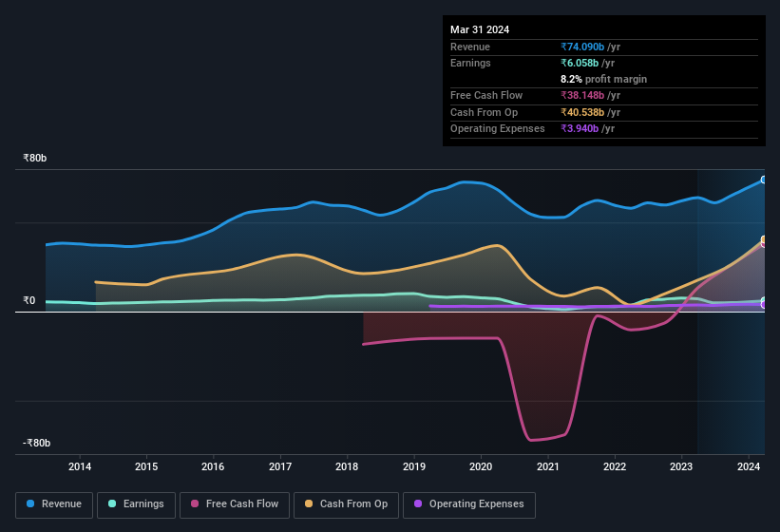
Task: Click the 2018 x-axis label
Action: [x=347, y=466]
